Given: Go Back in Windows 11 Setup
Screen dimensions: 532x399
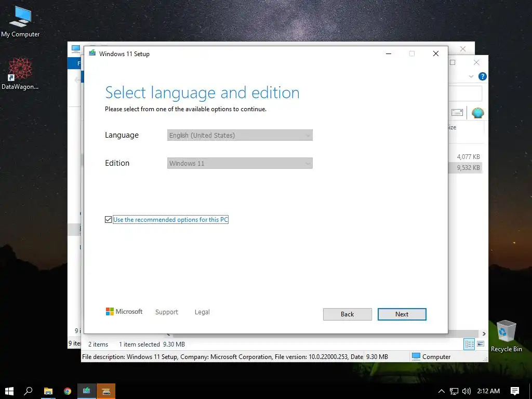Looking at the screenshot, I should pos(348,314).
